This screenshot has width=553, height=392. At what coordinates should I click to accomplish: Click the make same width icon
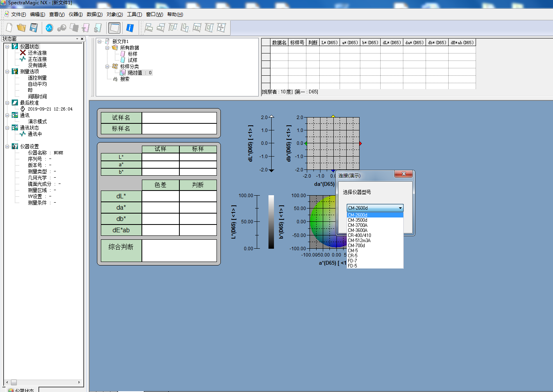click(x=197, y=28)
